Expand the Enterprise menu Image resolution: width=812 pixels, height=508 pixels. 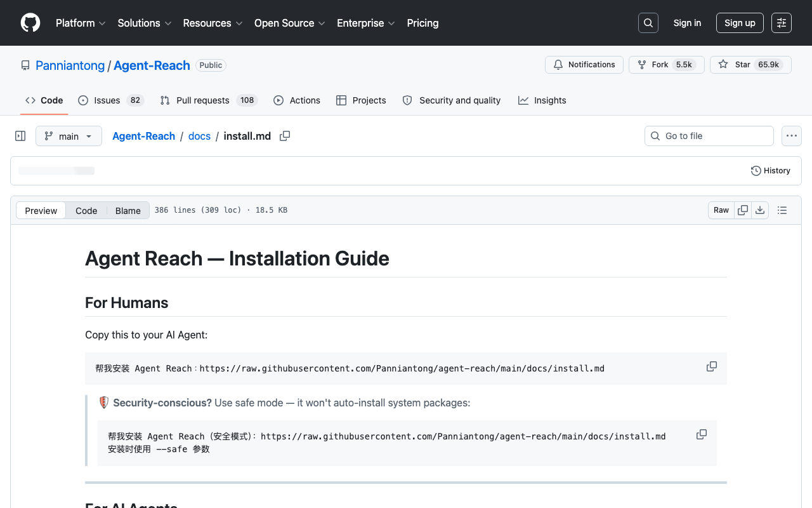click(x=366, y=23)
